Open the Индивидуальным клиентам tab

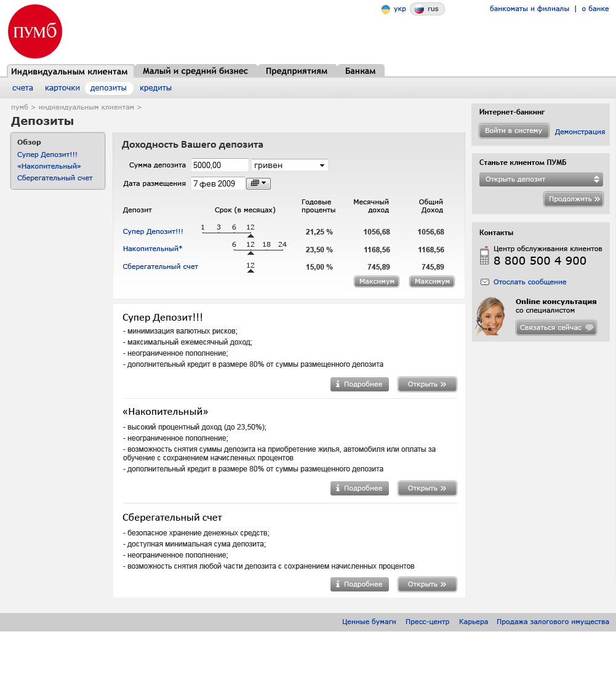(70, 71)
